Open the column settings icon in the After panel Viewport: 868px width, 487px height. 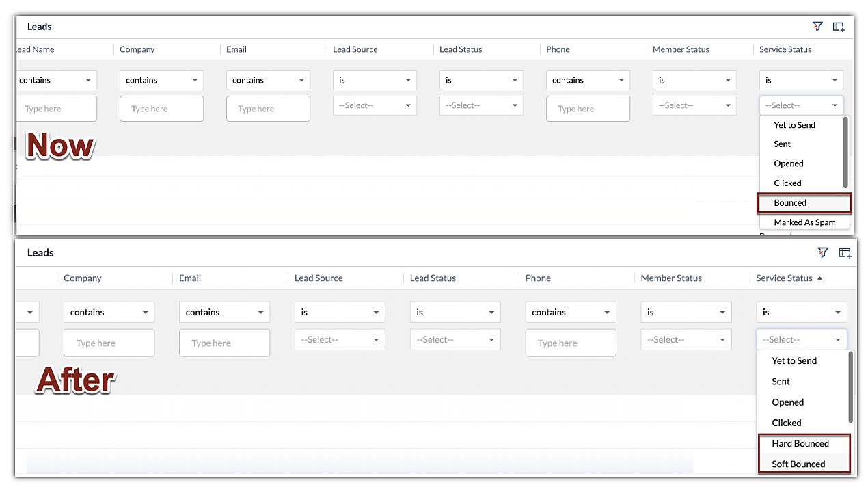coord(845,253)
